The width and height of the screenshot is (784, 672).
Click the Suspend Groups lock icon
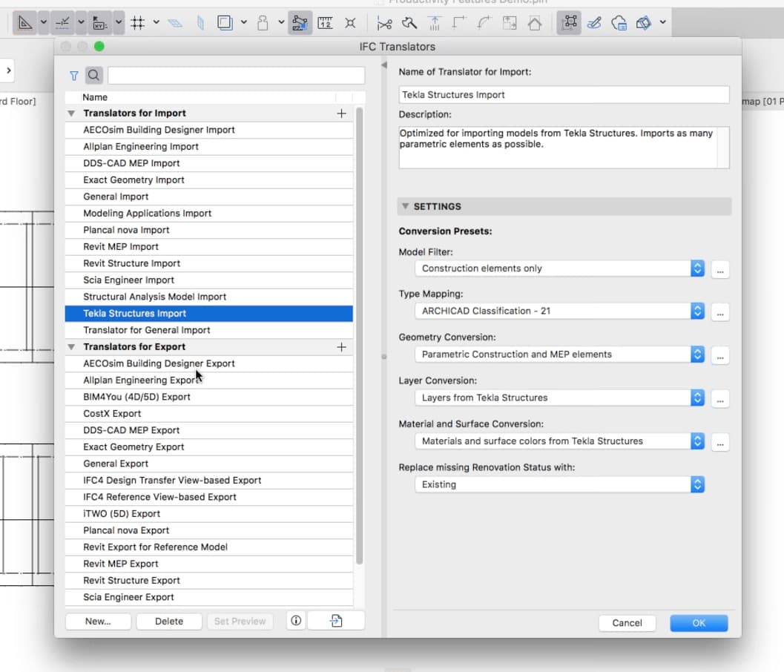(263, 22)
